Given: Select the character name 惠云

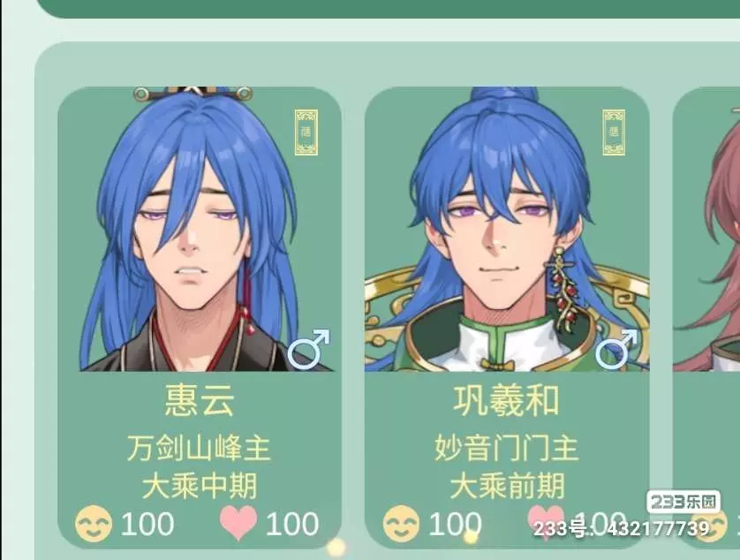Looking at the screenshot, I should pos(200,400).
